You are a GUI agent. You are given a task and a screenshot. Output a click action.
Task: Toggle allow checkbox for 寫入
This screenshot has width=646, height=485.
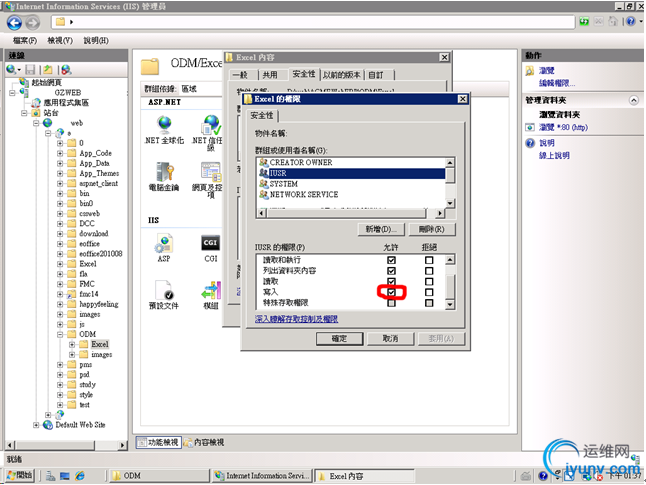click(x=391, y=292)
